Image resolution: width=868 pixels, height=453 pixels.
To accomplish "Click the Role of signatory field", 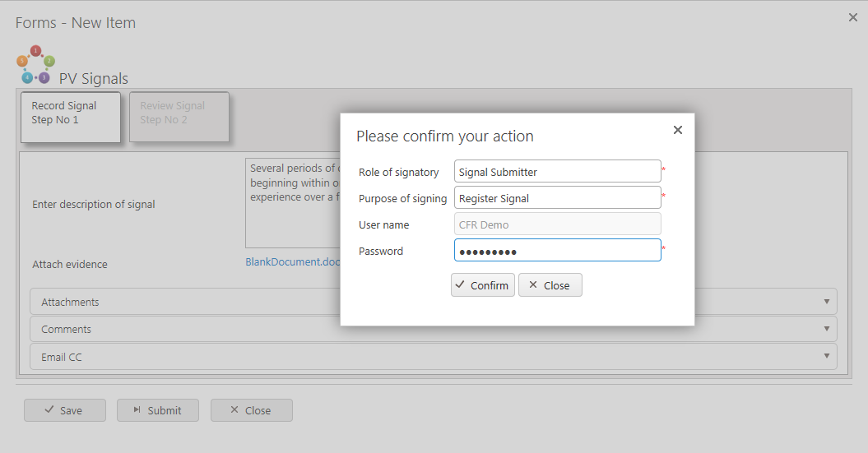I will coord(557,172).
